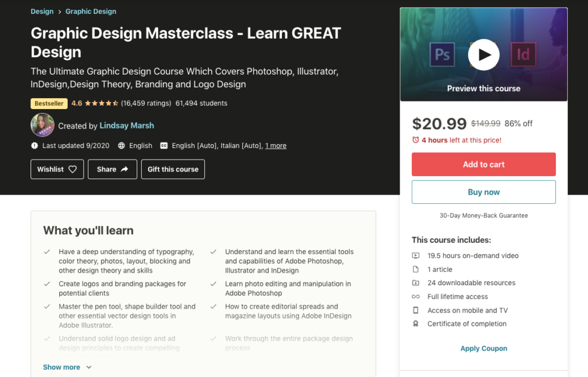Viewport: 588px width, 377px height.
Task: Click Apply Coupon link
Action: click(x=483, y=348)
